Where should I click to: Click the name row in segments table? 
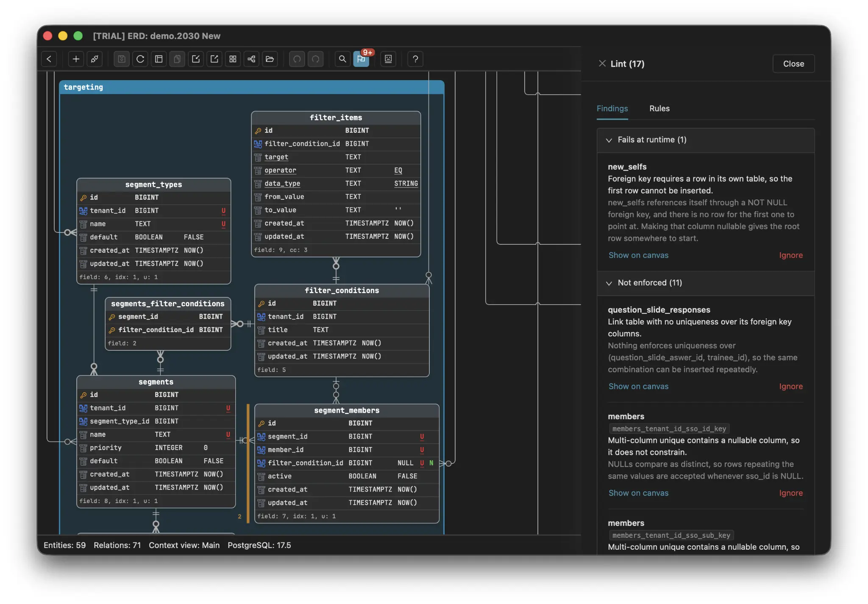pos(156,435)
